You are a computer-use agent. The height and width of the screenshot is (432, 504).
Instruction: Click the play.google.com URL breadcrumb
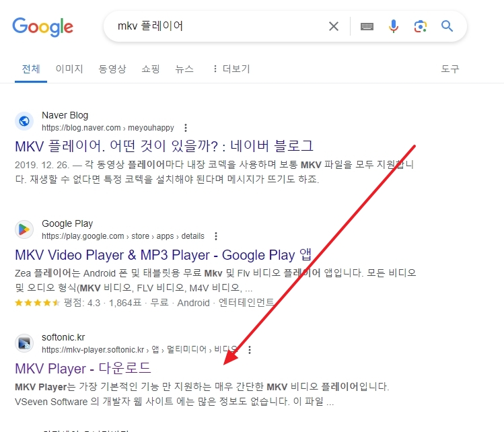click(x=122, y=236)
